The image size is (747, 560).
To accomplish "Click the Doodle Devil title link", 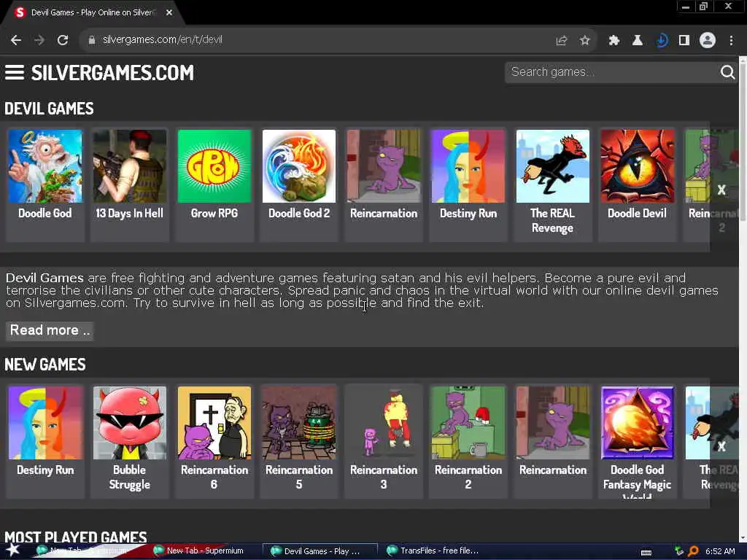I will point(638,214).
